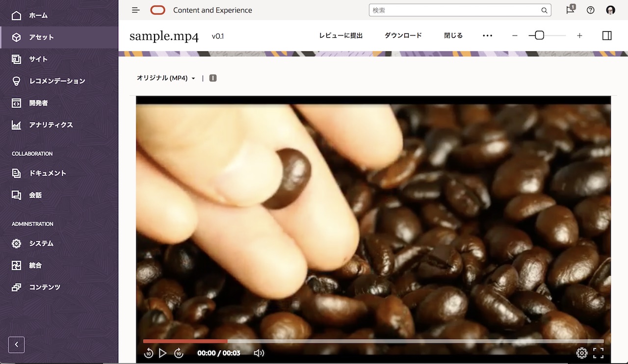The height and width of the screenshot is (364, 628).
Task: Adjust the zoom slider in the header
Action: (539, 35)
